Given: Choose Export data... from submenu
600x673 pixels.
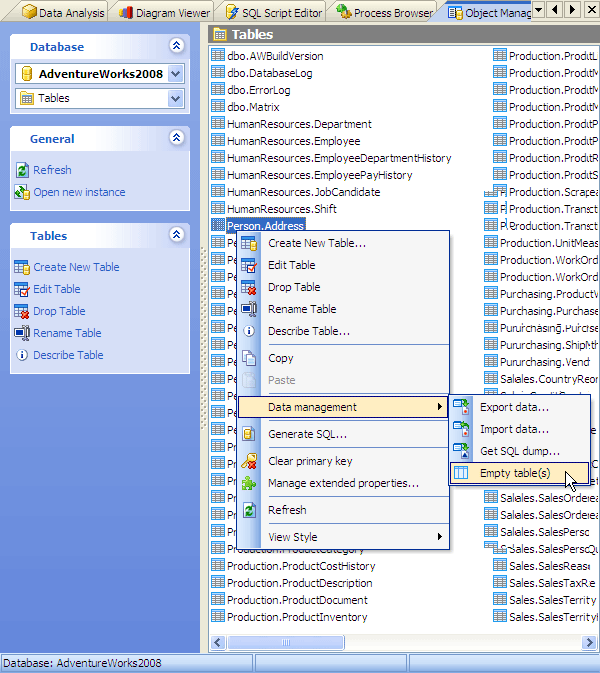Looking at the screenshot, I should click(520, 407).
